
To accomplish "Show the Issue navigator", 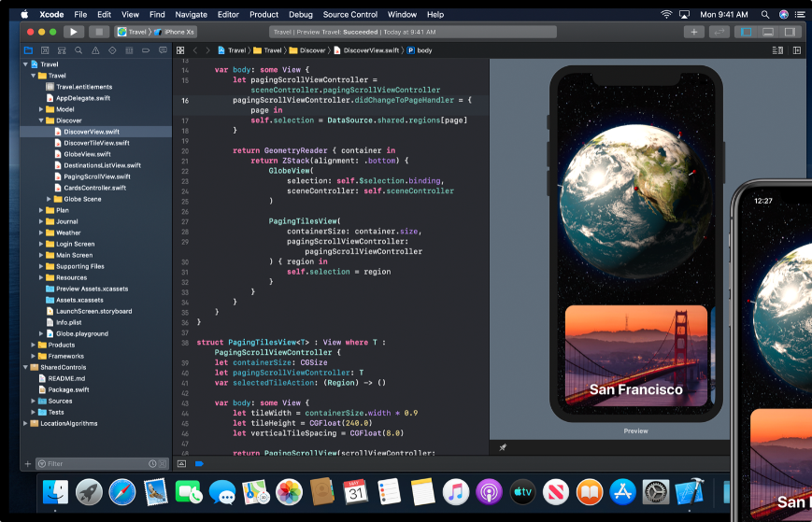I will coord(95,50).
